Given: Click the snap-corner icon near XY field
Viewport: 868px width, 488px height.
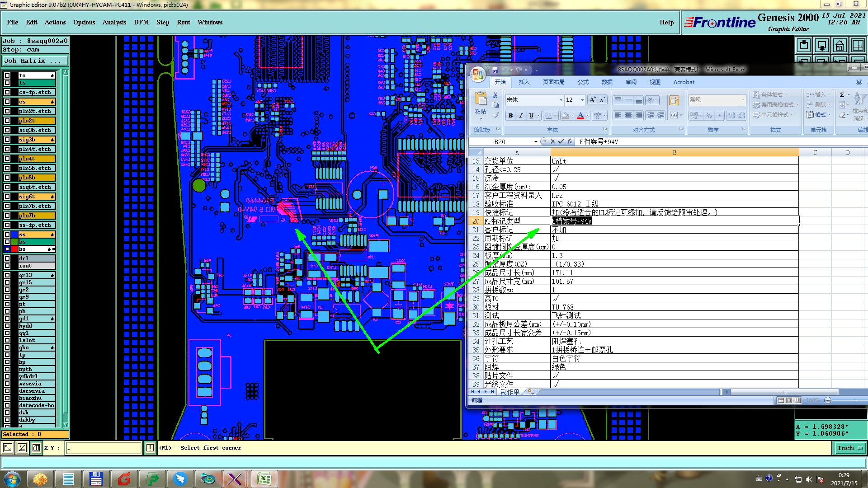Looking at the screenshot, I should click(x=8, y=448).
